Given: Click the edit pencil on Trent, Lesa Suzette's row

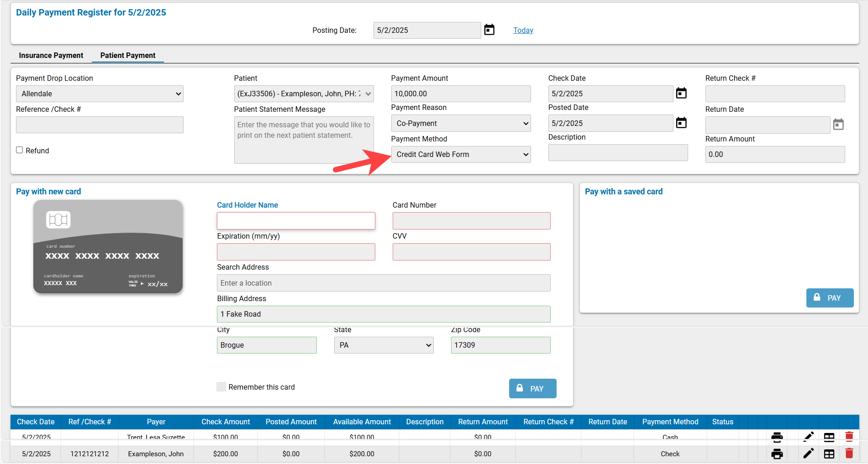Looking at the screenshot, I should pyautogui.click(x=808, y=437).
